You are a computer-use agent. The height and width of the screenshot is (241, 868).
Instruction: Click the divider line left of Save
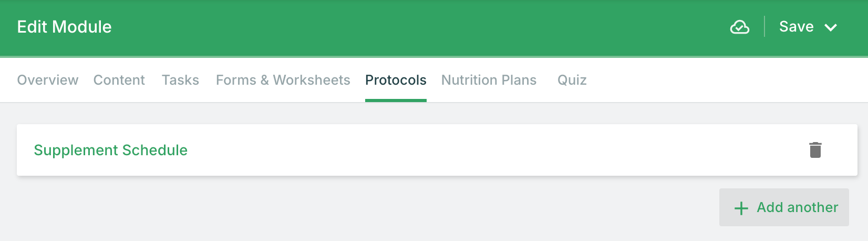point(764,26)
